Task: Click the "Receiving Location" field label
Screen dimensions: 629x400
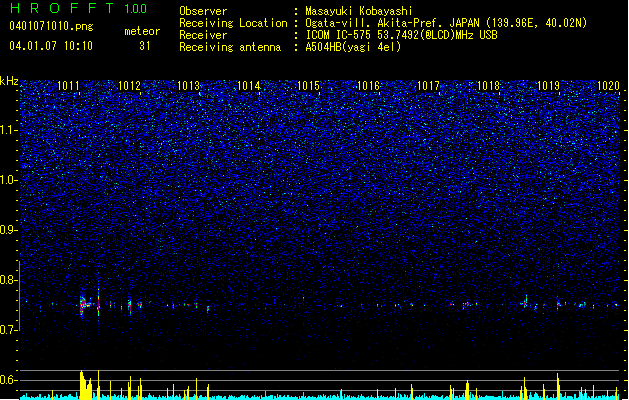Action: pyautogui.click(x=233, y=23)
